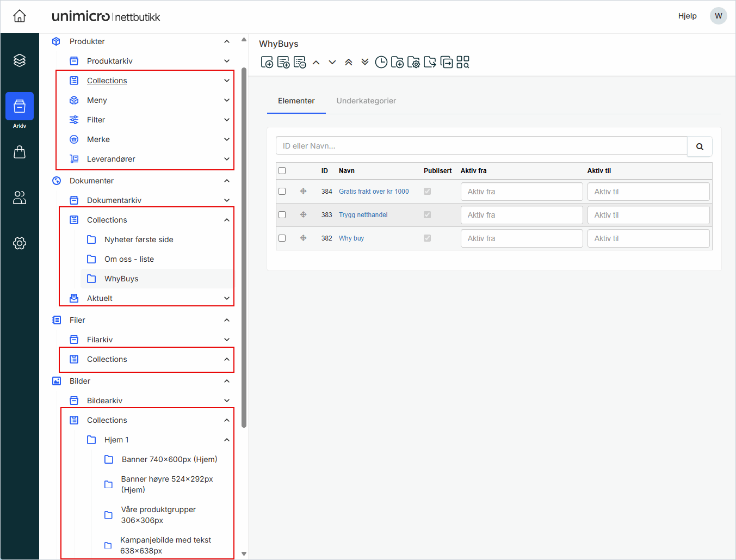Collapse the Hjem 1 folder
Viewport: 736px width, 560px height.
(227, 440)
